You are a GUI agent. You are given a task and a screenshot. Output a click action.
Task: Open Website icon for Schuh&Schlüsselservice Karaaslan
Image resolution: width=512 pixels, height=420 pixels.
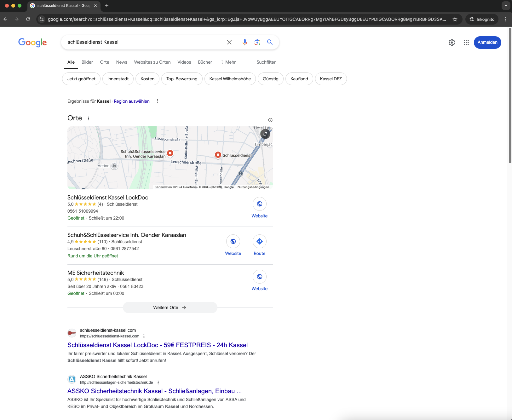coord(233,242)
